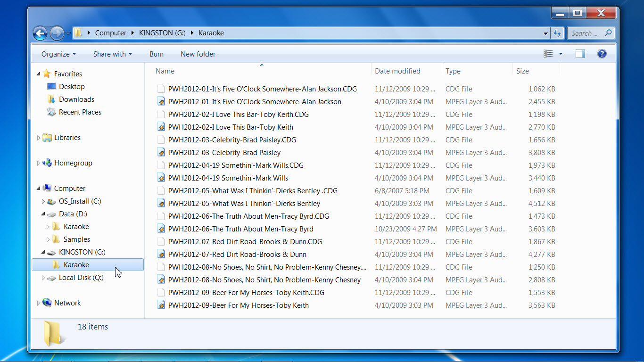The height and width of the screenshot is (362, 644).
Task: Sort files by the Name column
Action: [262, 71]
